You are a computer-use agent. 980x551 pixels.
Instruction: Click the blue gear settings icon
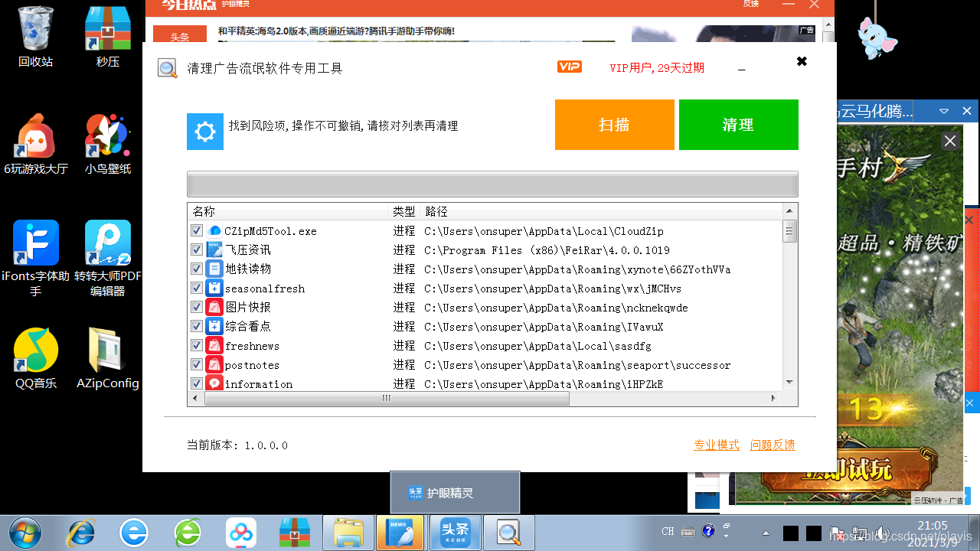[205, 132]
